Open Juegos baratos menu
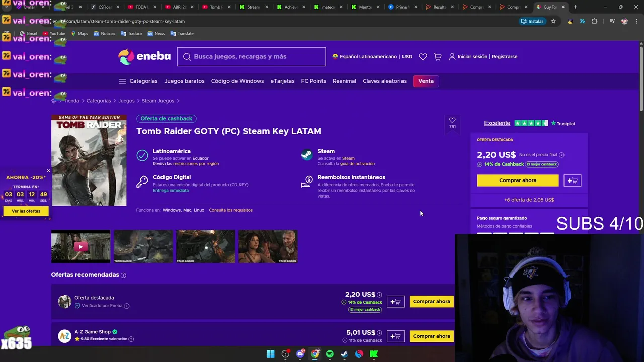Screen dimensions: 644x362 [184, 81]
